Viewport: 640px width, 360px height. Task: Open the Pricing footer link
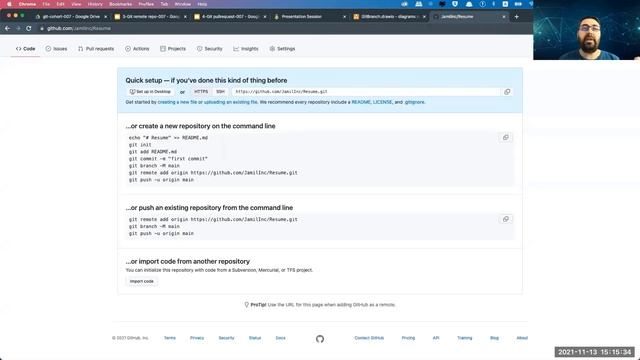coord(408,338)
